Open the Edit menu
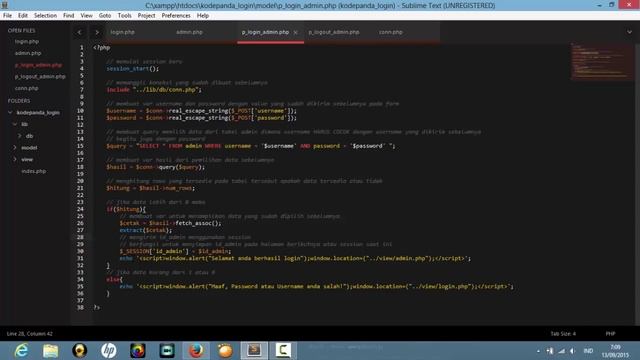The width and height of the screenshot is (640, 360). click(x=23, y=16)
